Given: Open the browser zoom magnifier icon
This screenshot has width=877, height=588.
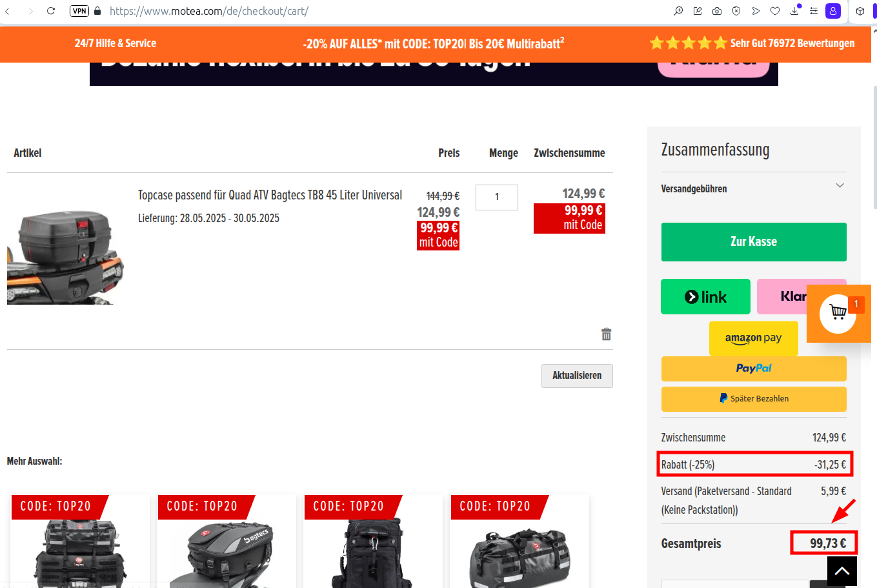Looking at the screenshot, I should pos(678,11).
